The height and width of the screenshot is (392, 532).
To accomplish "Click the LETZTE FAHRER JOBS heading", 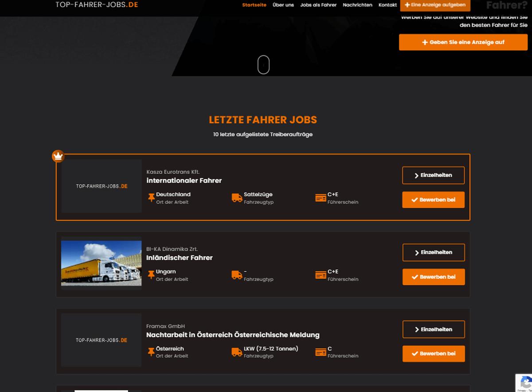I will click(263, 120).
